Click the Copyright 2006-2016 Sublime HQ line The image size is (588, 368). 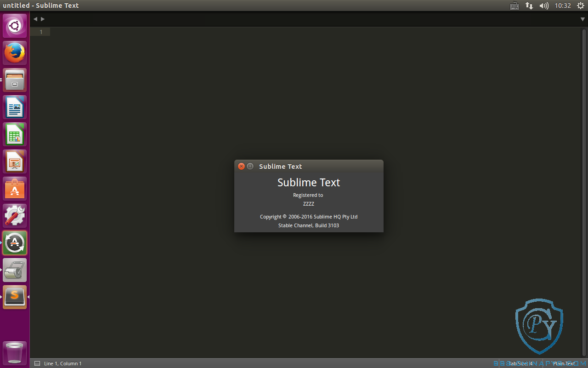point(309,217)
